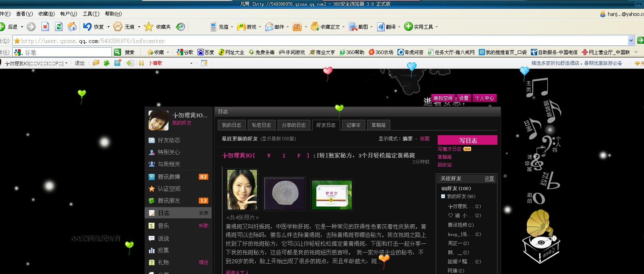Toggle the 无痕 private browsing mode
644x274 pixels.
[x=124, y=27]
